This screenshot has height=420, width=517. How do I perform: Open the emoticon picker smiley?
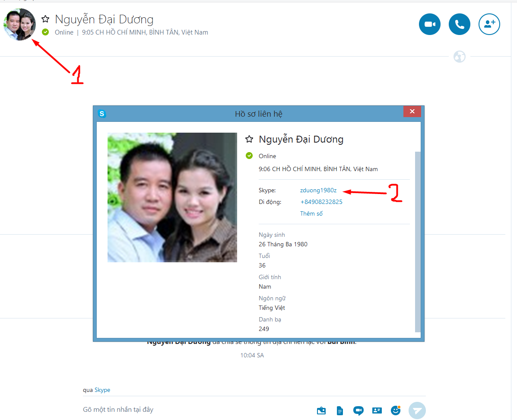396,410
